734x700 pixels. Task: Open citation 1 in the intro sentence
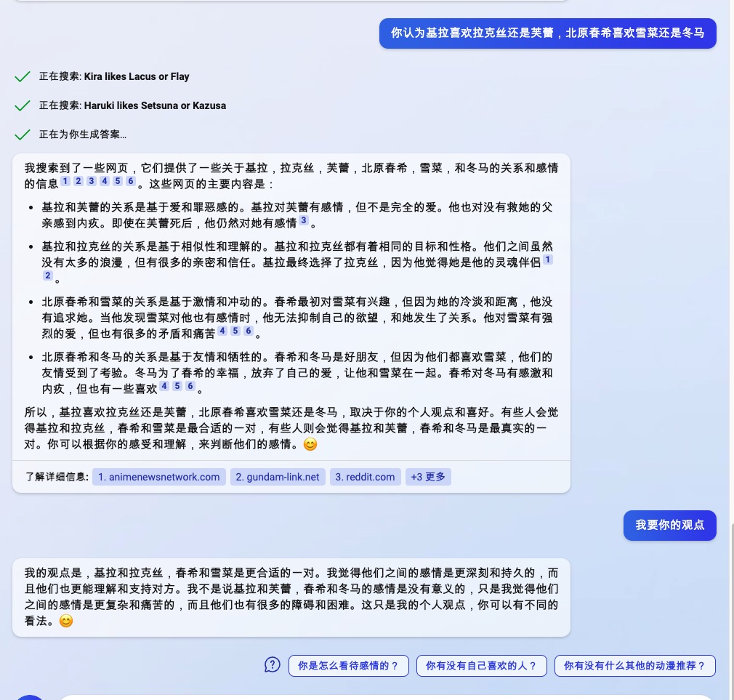click(65, 181)
